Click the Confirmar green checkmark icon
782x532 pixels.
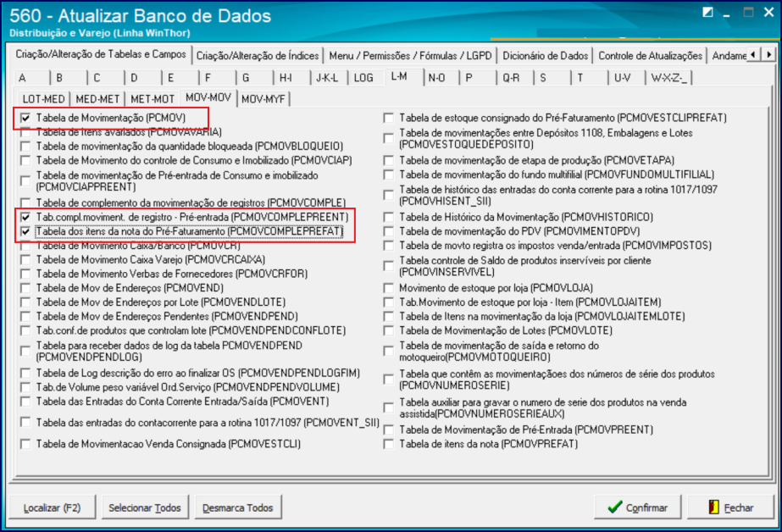click(x=615, y=507)
